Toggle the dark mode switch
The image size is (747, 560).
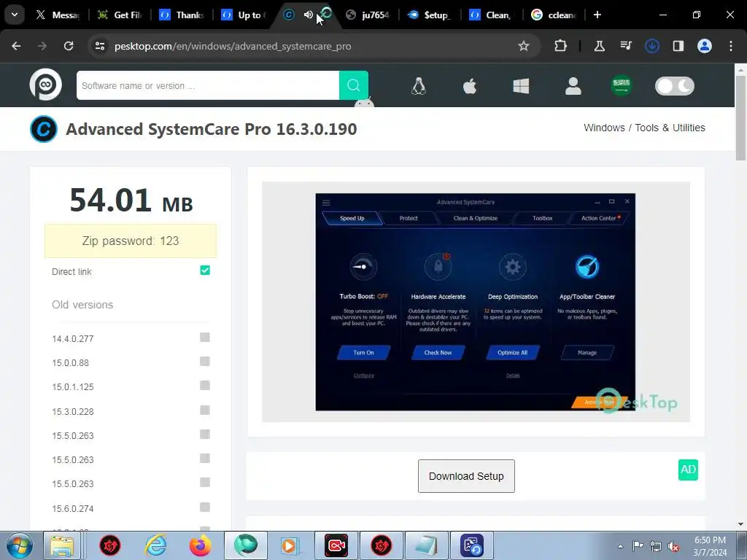pyautogui.click(x=675, y=86)
